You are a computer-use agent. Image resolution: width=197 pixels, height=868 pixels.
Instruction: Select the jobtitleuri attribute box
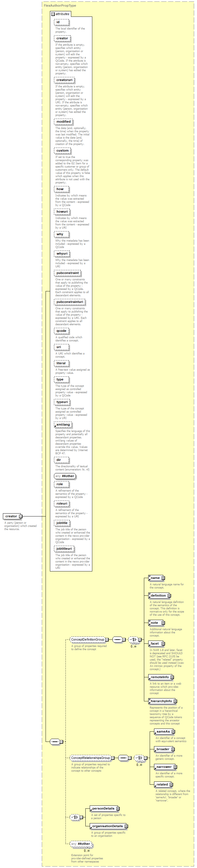click(64, 549)
